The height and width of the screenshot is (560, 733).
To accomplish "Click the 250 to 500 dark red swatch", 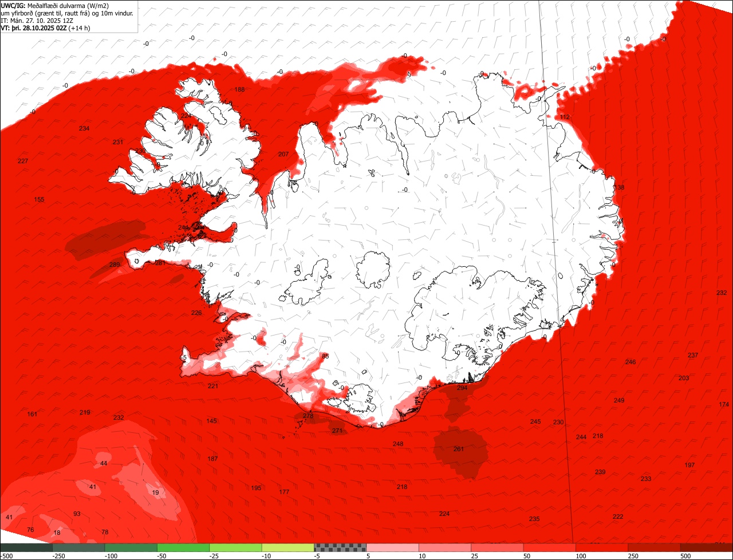I will point(654,547).
